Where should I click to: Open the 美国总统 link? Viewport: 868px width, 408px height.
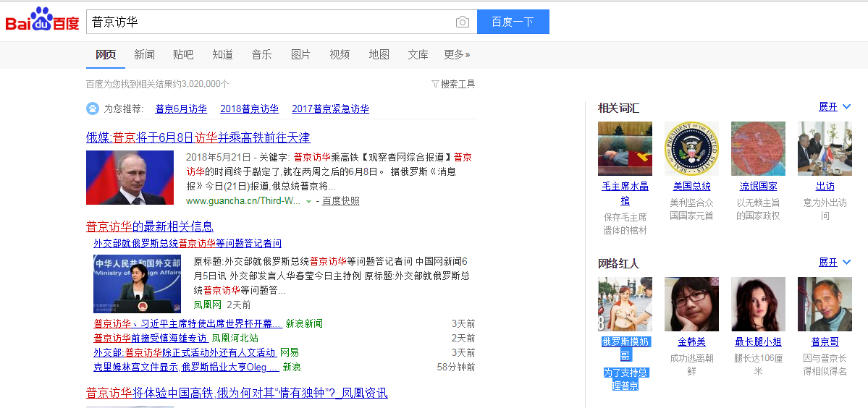pyautogui.click(x=692, y=187)
